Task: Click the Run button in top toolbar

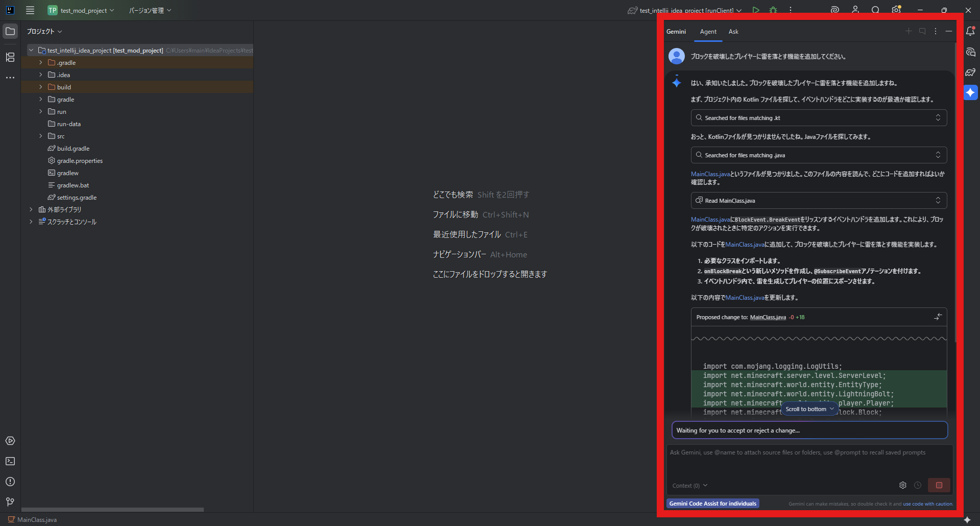Action: [756, 10]
